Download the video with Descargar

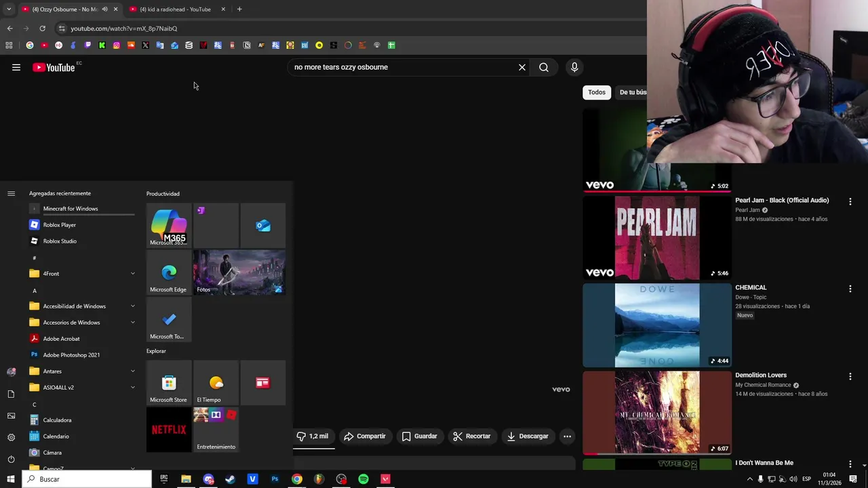coord(528,436)
